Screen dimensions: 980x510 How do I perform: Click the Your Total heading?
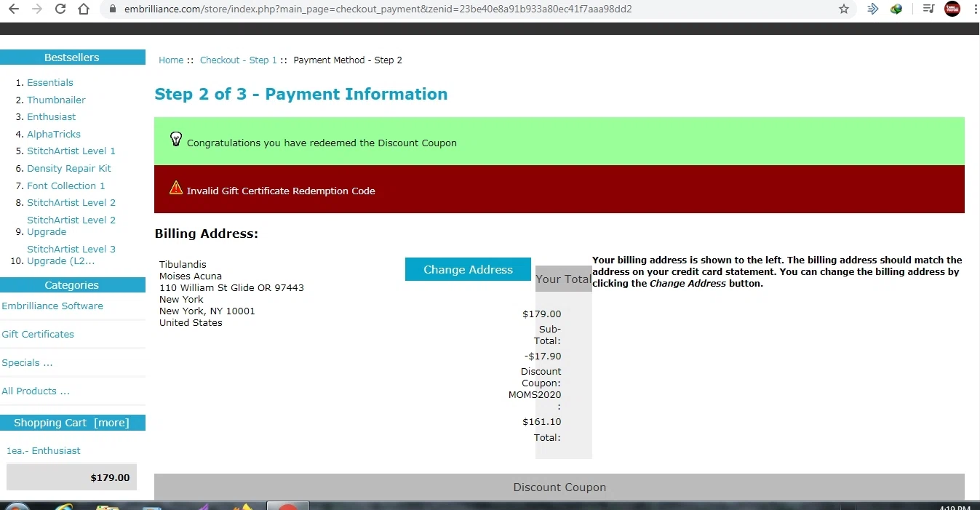[x=563, y=279]
